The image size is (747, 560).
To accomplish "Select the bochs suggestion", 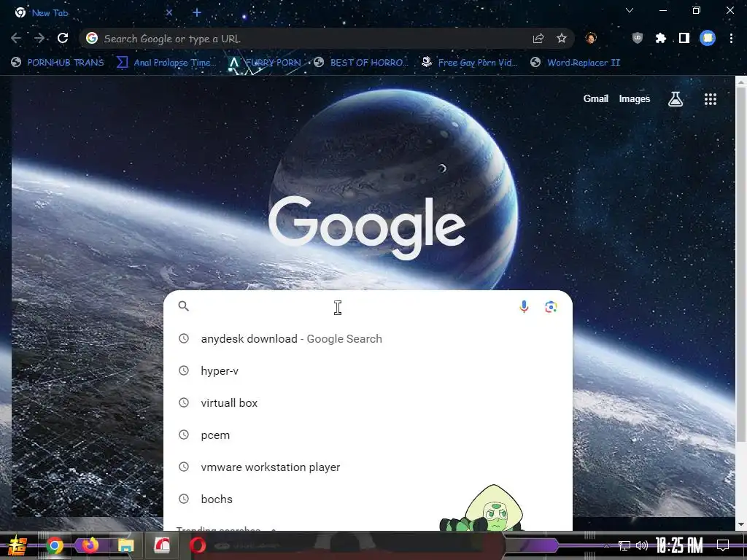I will click(x=368, y=499).
